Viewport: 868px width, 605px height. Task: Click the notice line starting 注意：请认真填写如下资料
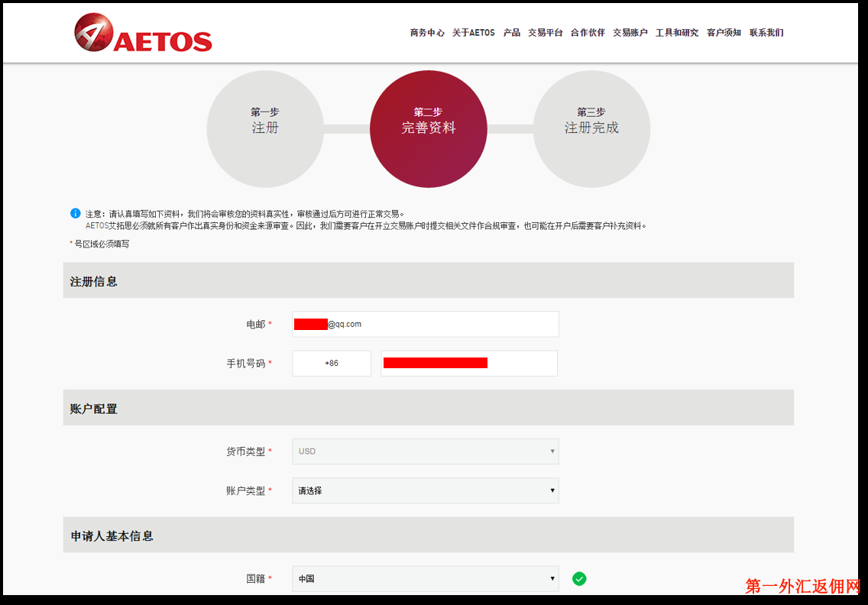(245, 214)
